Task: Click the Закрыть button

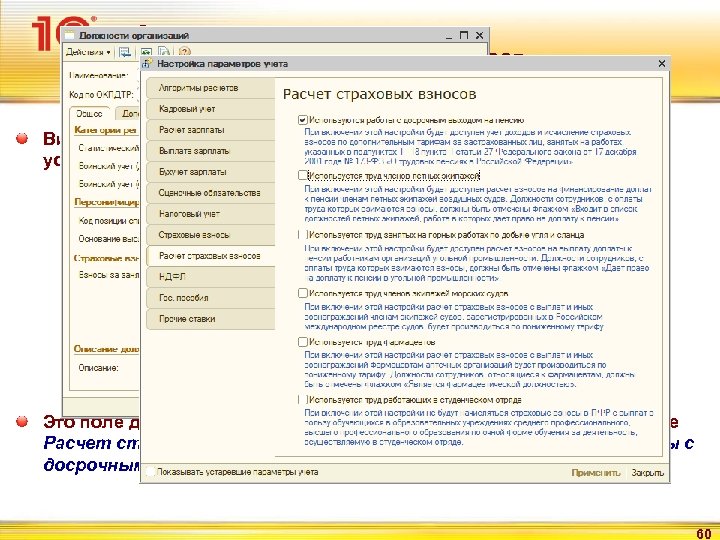Action: [647, 472]
